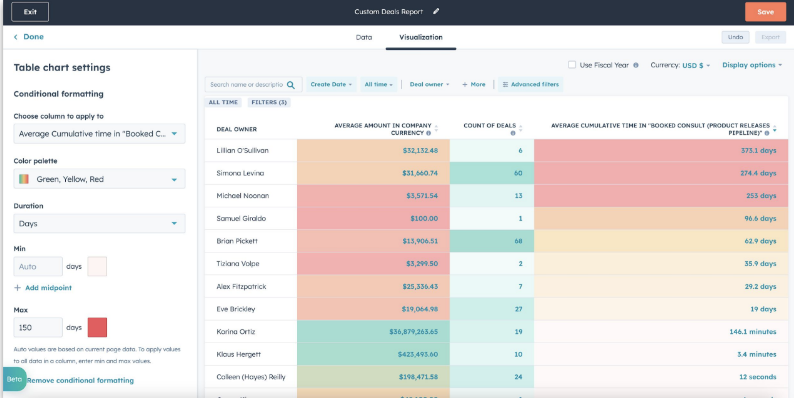Image resolution: width=794 pixels, height=398 pixels.
Task: Click Remove conditional formatting link
Action: click(x=81, y=380)
